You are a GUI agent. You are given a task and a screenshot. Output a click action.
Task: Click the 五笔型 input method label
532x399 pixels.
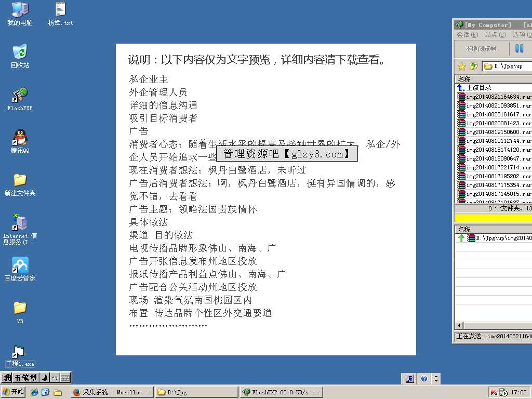coord(26,378)
